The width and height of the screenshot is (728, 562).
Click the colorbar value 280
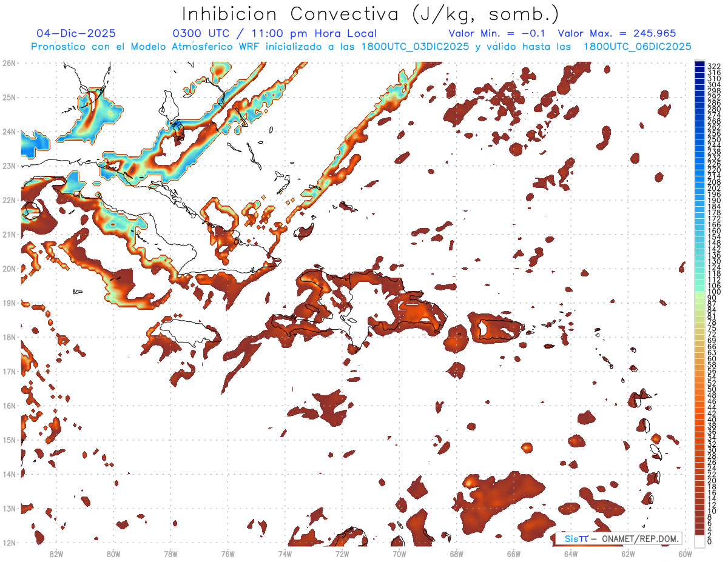714,109
